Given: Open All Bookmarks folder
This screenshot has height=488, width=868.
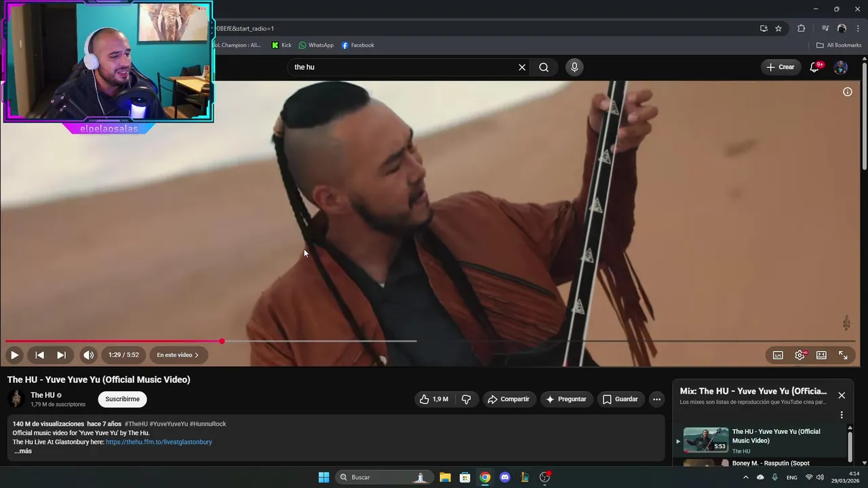Looking at the screenshot, I should tap(838, 45).
